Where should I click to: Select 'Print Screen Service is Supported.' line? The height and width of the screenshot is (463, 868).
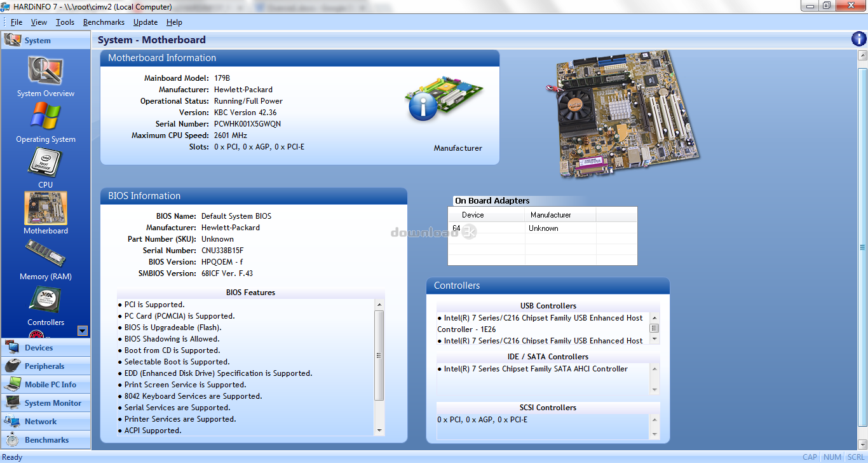click(x=182, y=385)
